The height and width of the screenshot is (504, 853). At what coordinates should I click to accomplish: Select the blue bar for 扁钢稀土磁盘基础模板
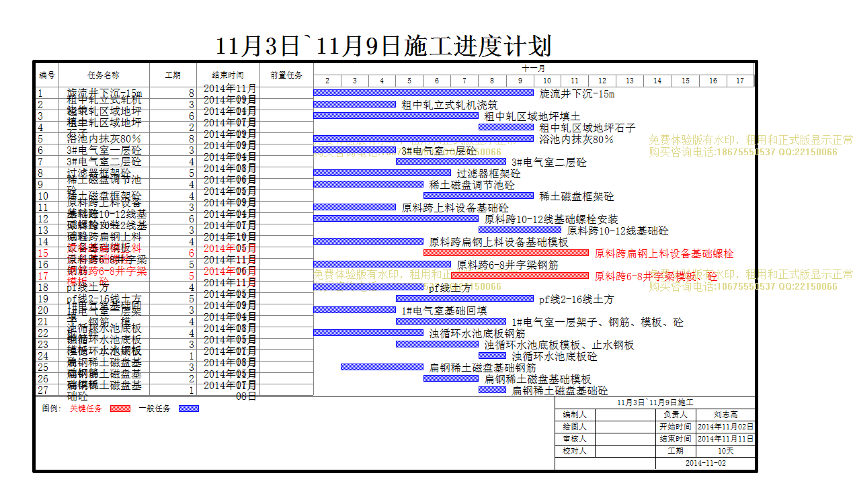click(x=451, y=378)
